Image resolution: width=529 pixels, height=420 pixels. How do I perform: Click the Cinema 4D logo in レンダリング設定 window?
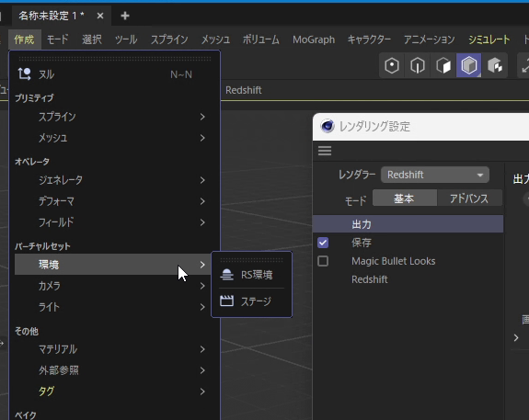[328, 126]
